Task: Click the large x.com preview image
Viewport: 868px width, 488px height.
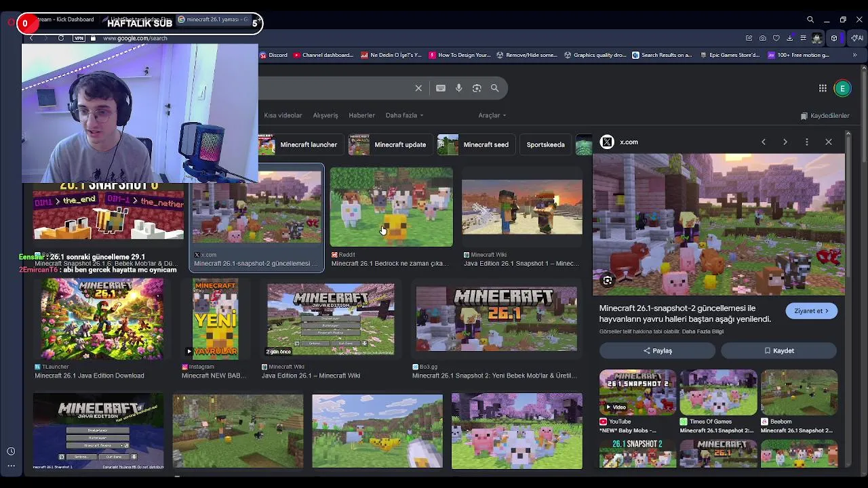Action: (719, 224)
